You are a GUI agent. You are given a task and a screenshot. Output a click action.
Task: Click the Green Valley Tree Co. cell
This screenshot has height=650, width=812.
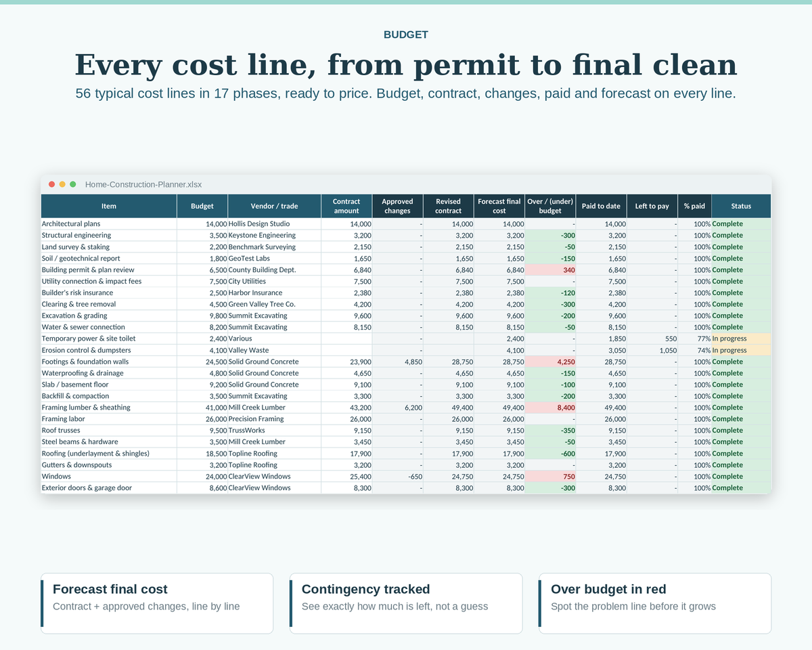pyautogui.click(x=274, y=305)
